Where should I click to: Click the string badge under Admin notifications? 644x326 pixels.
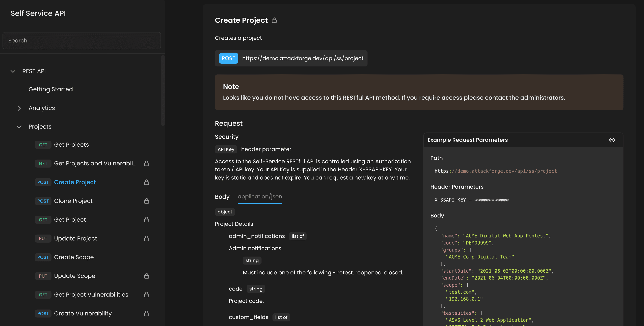(252, 260)
